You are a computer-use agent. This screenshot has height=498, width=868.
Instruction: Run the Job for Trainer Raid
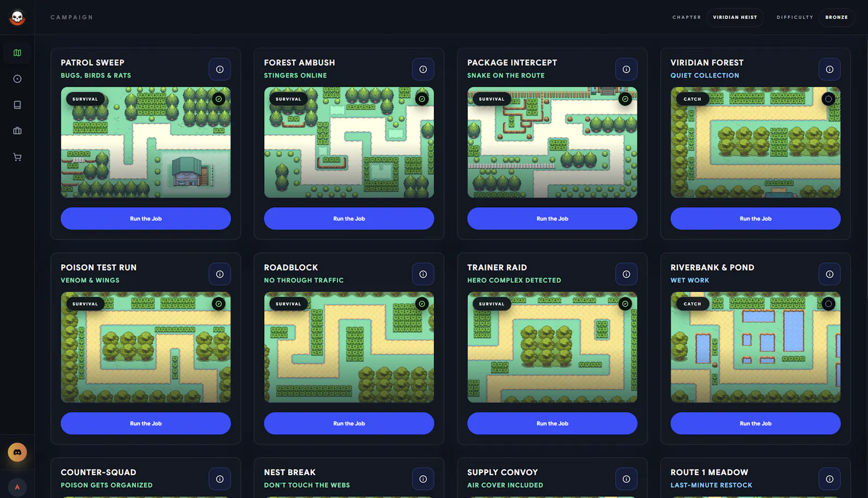coord(552,424)
